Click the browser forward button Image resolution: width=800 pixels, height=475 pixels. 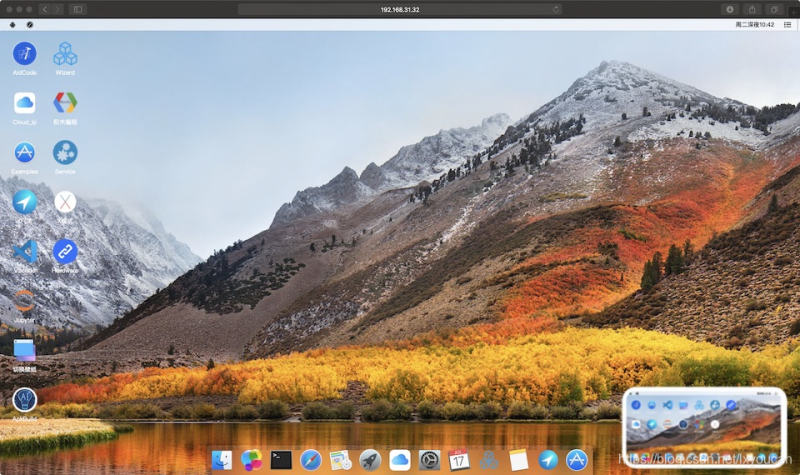[57, 9]
